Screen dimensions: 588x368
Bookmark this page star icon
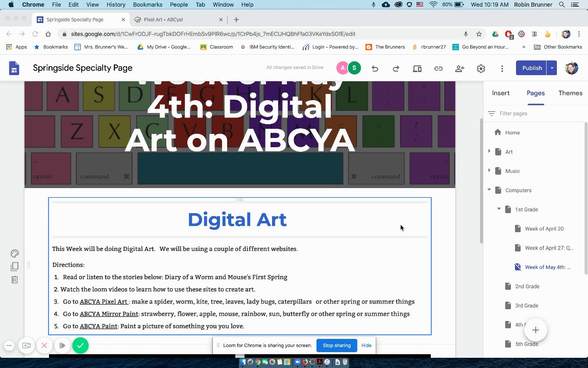click(479, 34)
